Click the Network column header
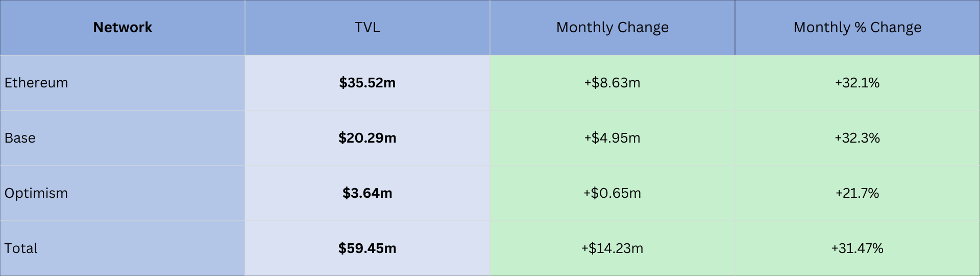The image size is (980, 276). (x=122, y=28)
